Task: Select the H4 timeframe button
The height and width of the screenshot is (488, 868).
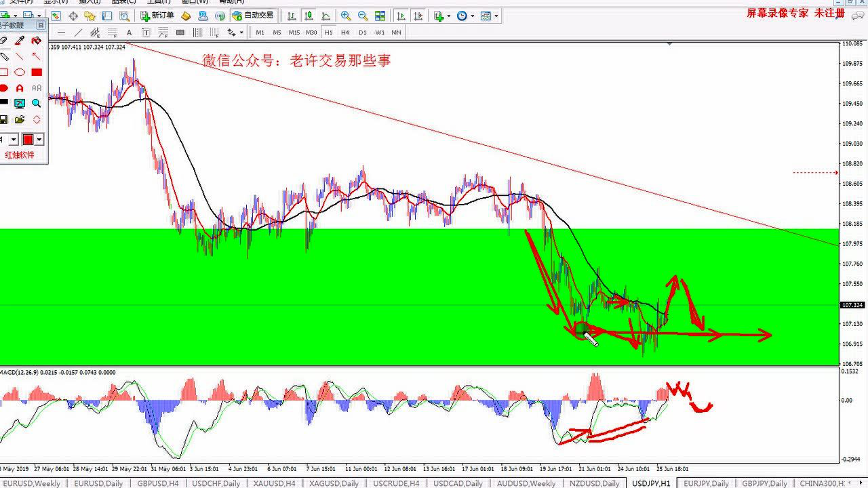Action: 345,33
